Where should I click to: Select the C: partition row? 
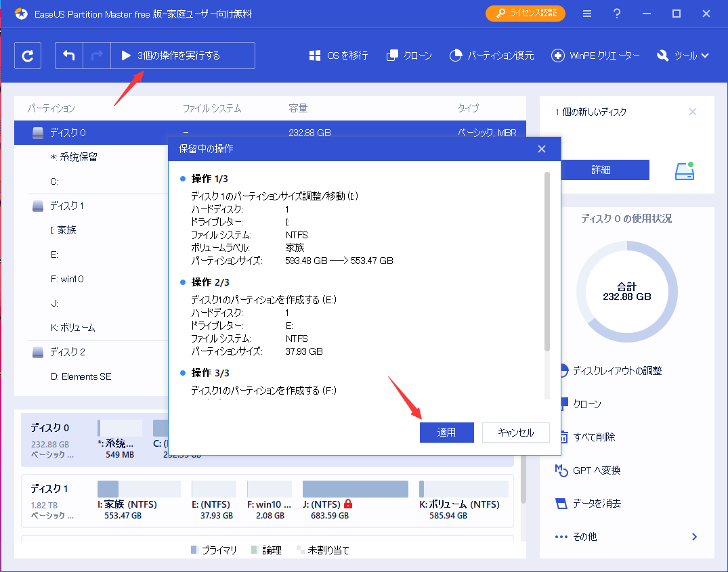[x=91, y=181]
